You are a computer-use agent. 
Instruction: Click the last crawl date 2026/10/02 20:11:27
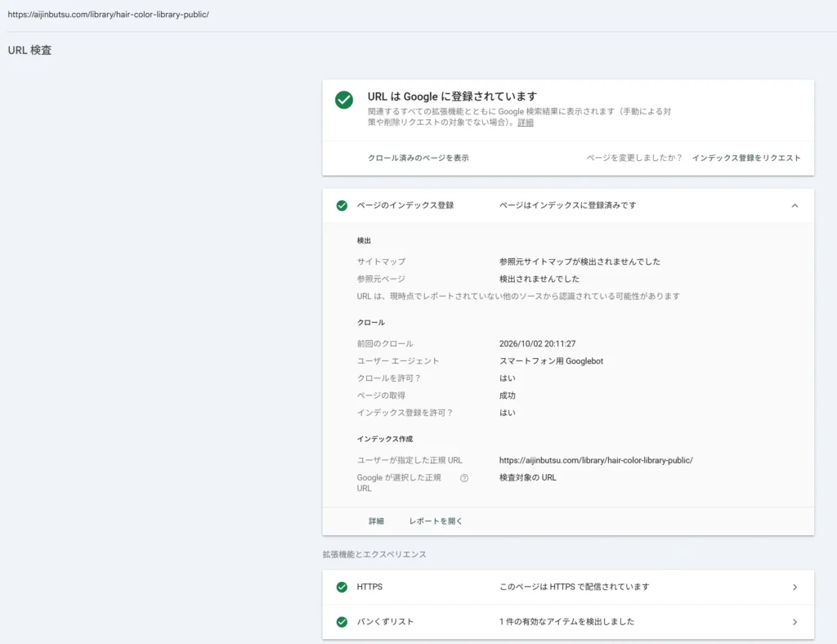point(537,344)
